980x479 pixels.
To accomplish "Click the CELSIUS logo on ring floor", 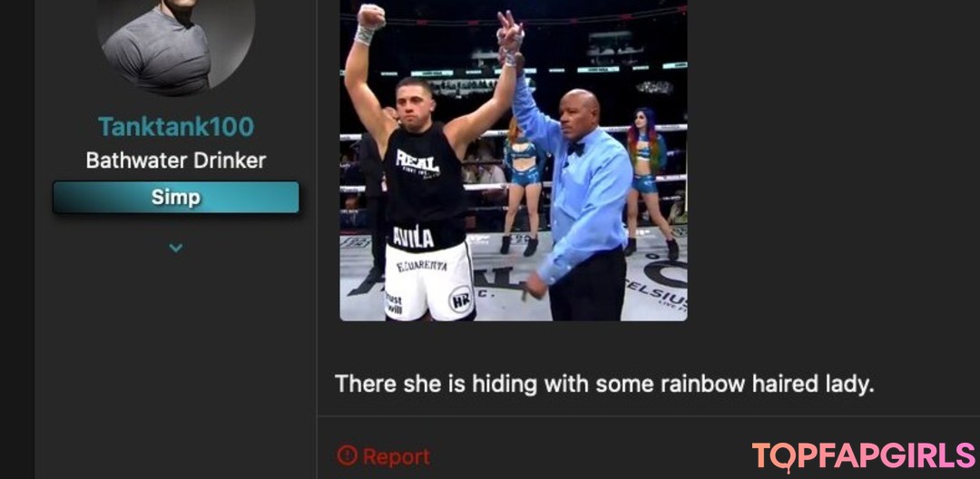I will point(656,295).
